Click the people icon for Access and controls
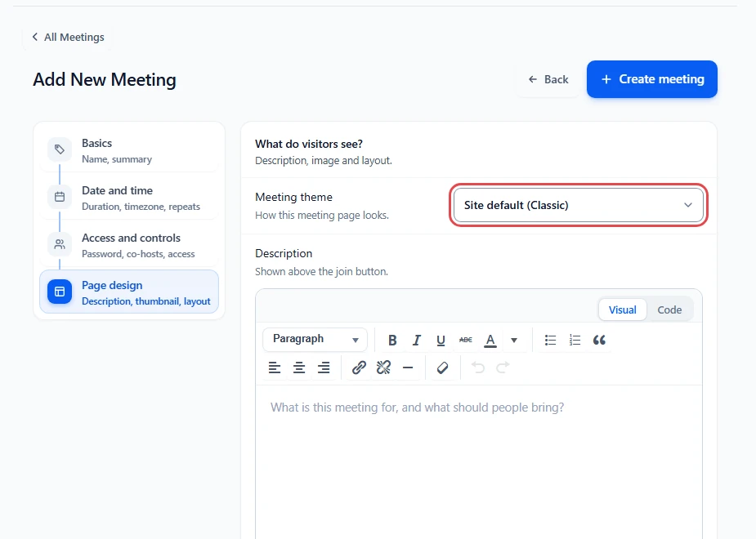 click(60, 244)
